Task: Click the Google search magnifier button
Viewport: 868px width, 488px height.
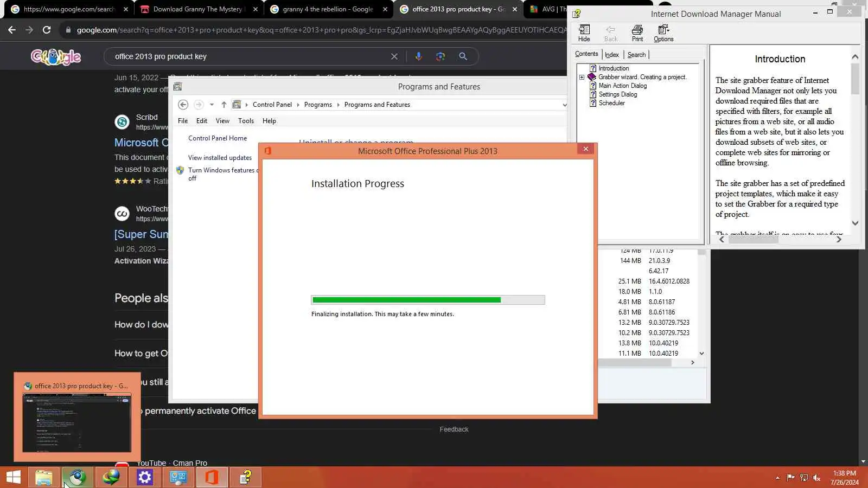Action: pyautogui.click(x=463, y=56)
